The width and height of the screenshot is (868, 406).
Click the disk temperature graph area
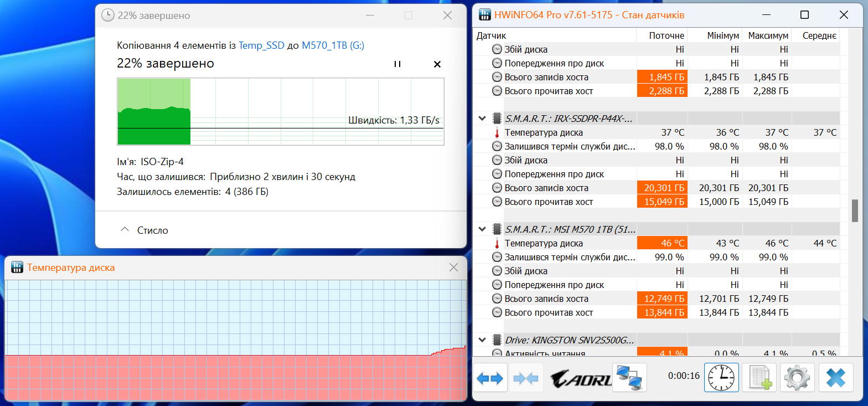point(236,340)
